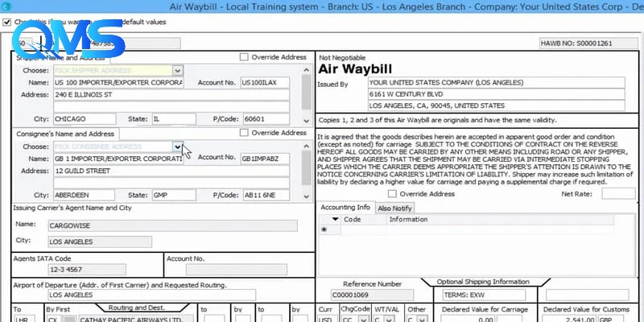644x322 pixels.
Task: Enable Override Address for the shipper
Action: tap(244, 57)
